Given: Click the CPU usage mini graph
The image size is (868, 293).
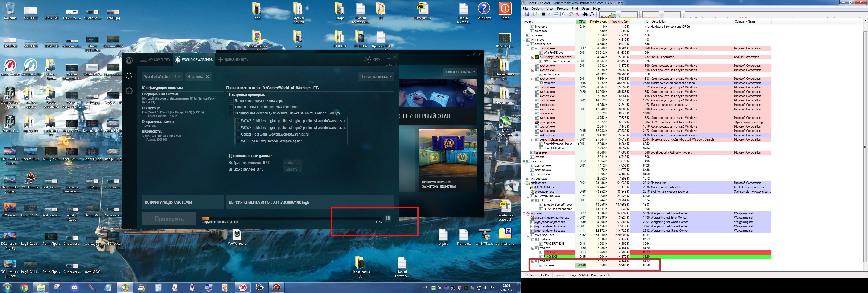Looking at the screenshot, I should click(x=608, y=14).
